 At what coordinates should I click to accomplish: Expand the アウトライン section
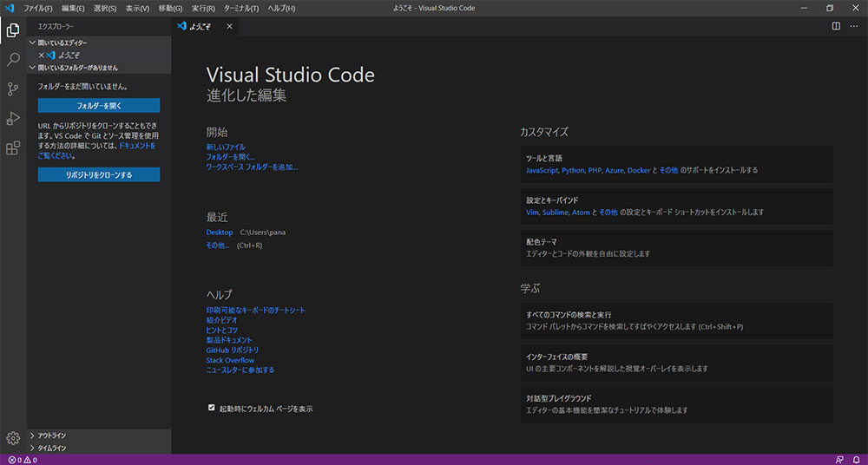pos(52,436)
